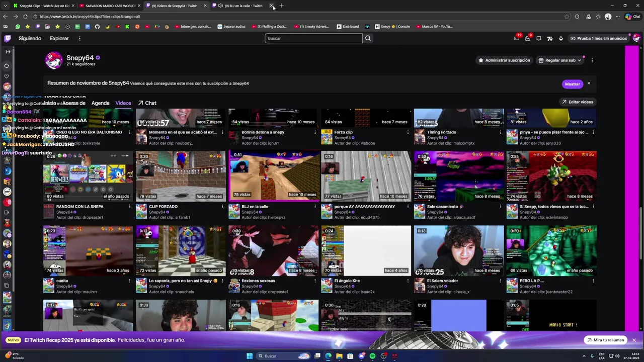The height and width of the screenshot is (362, 644).
Task: Click the Mostrar button
Action: (572, 84)
